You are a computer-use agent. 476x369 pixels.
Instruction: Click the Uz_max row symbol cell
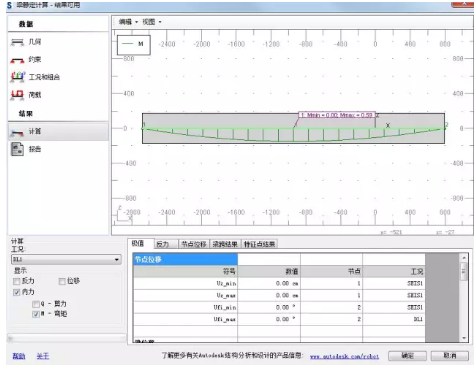tap(185, 295)
